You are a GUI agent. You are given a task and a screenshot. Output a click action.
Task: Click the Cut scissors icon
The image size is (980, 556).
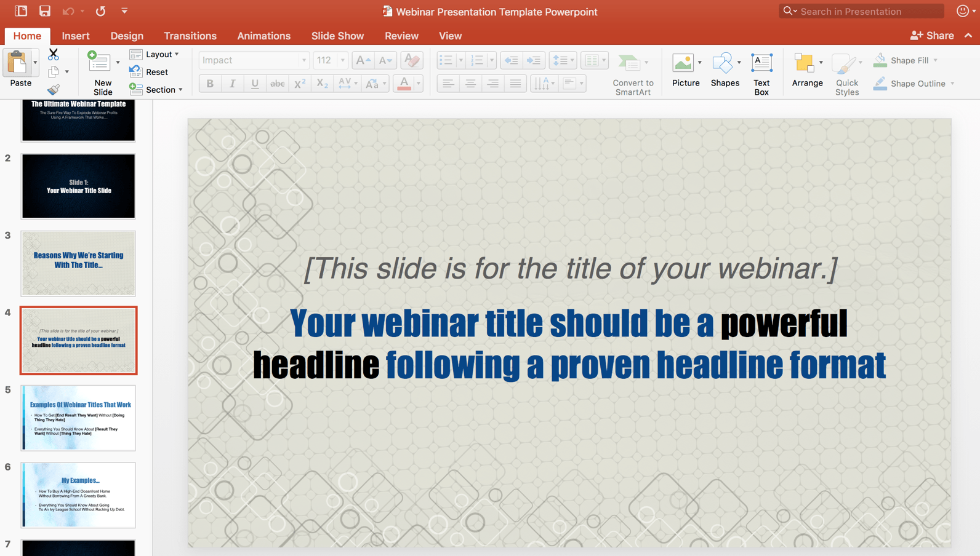[54, 54]
